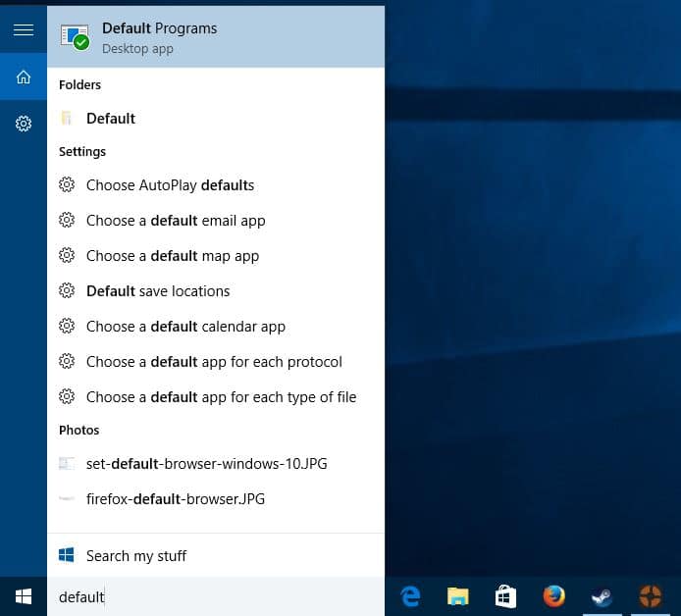Open the Default folder result

(x=111, y=119)
